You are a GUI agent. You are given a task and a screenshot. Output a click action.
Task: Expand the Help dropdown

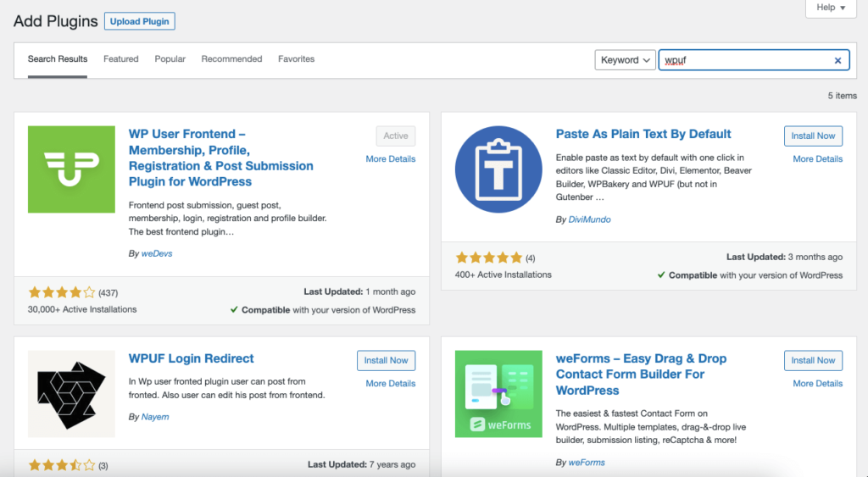[x=831, y=8]
